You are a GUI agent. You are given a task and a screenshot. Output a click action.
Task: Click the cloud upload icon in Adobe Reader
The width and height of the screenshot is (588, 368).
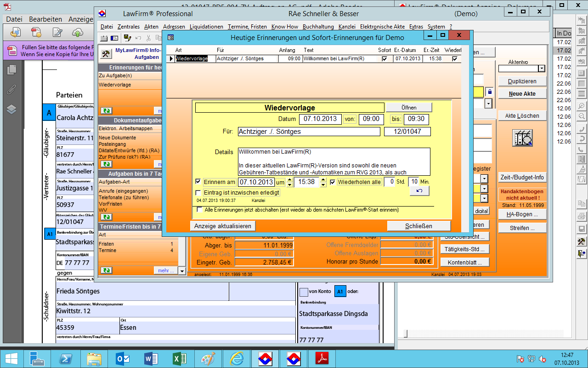click(78, 32)
